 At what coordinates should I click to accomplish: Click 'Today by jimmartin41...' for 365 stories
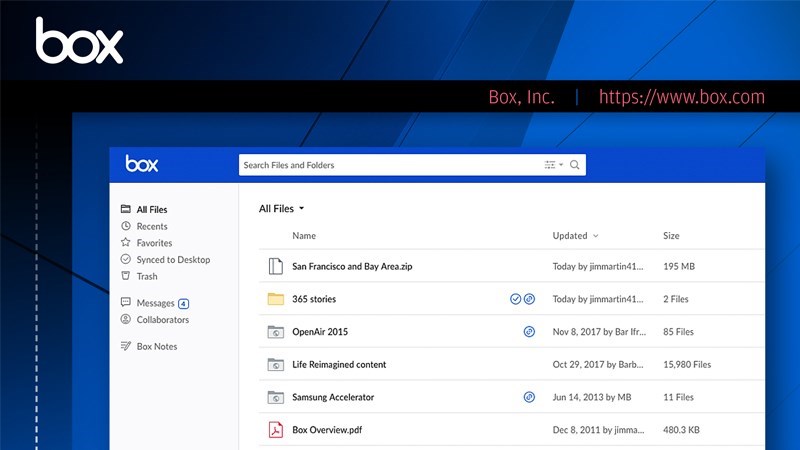coord(597,299)
